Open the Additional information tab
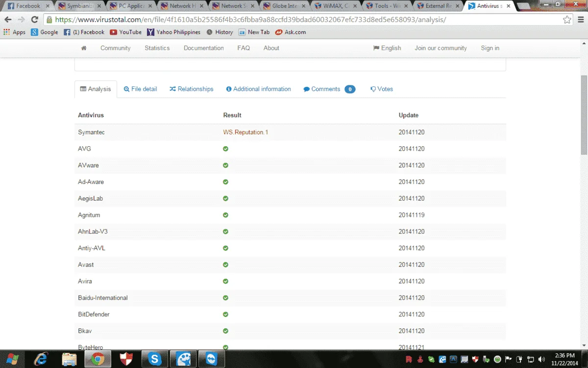The image size is (588, 368). 258,89
